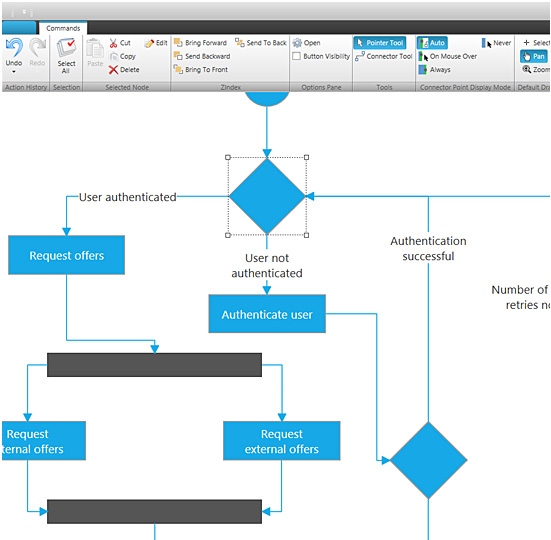Image resolution: width=551 pixels, height=540 pixels.
Task: Set connector point display to Always
Action: pos(434,70)
